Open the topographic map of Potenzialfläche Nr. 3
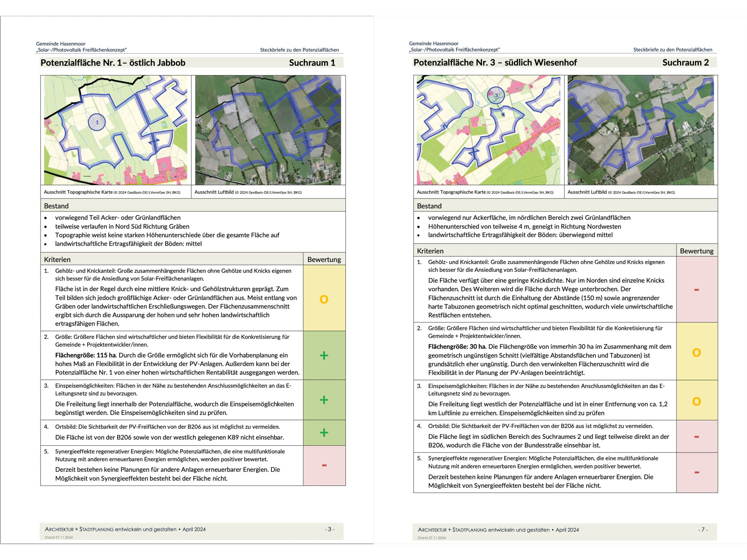The height and width of the screenshot is (560, 747). tap(488, 130)
